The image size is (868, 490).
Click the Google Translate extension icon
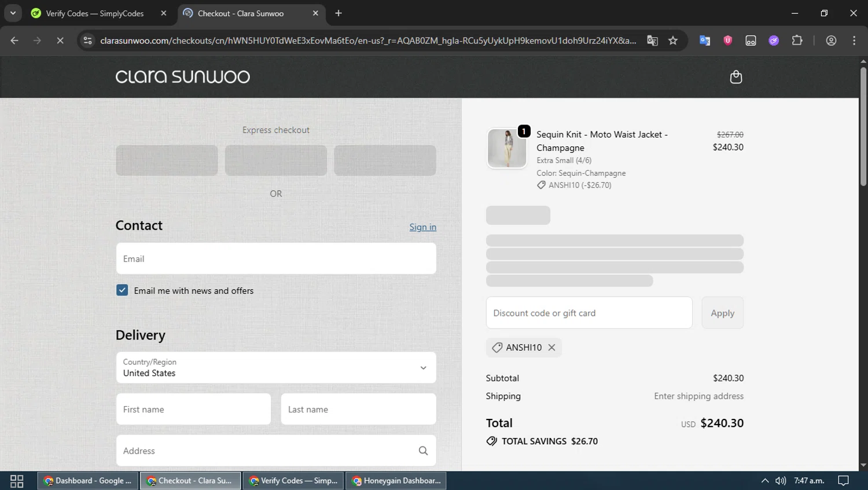pyautogui.click(x=704, y=40)
